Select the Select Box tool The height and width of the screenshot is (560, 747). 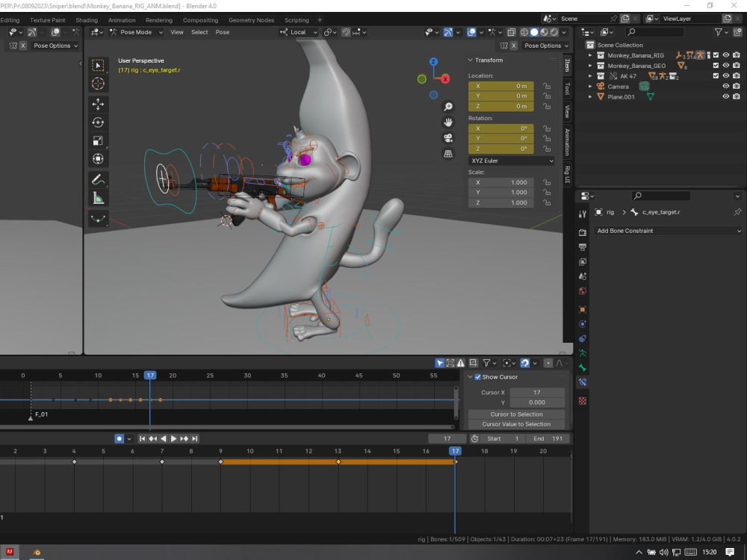98,65
